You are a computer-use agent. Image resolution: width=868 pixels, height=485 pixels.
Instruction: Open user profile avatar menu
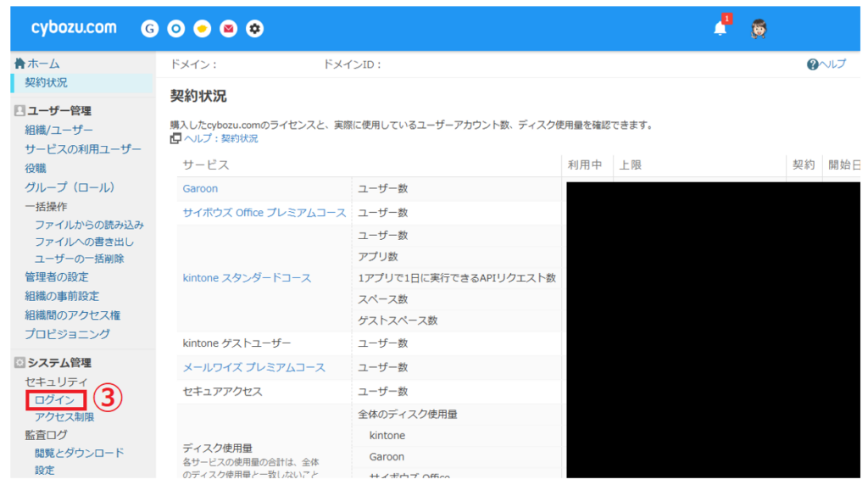[x=759, y=28]
